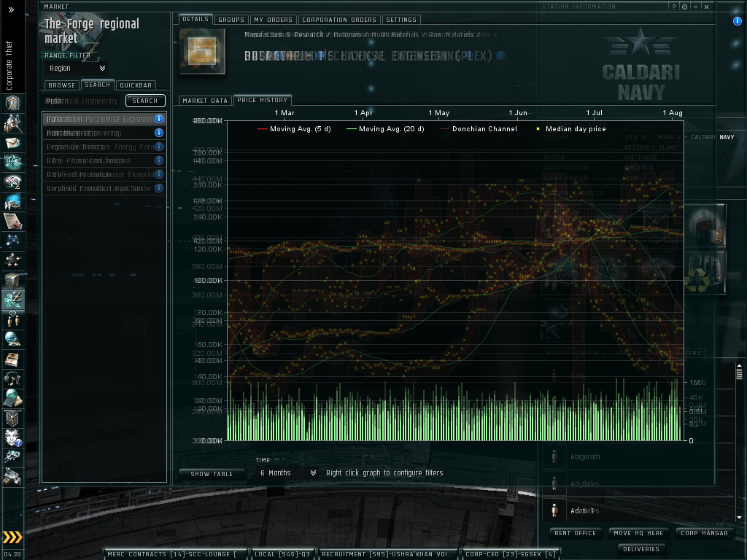Click the market search input field
This screenshot has height=560, width=747.
[x=83, y=101]
